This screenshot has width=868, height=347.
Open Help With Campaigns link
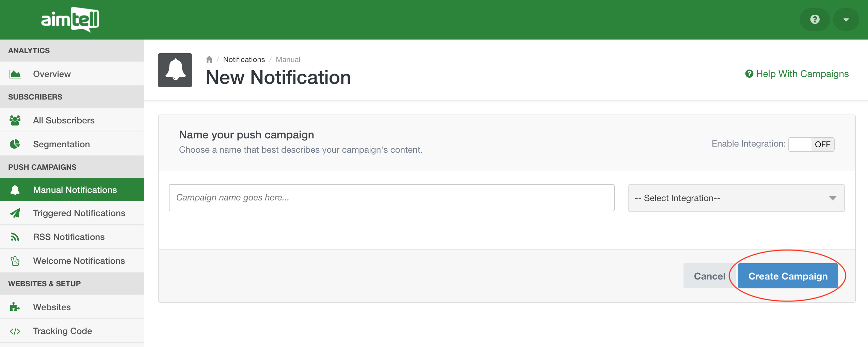click(797, 74)
